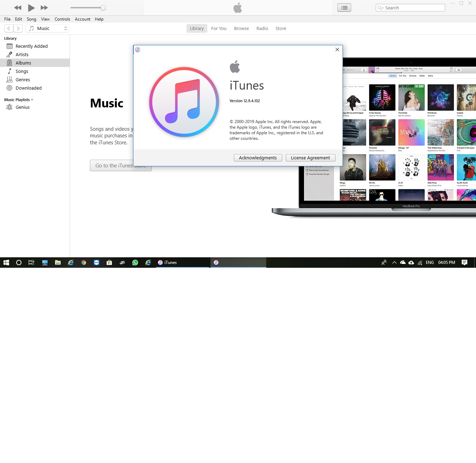476x463 pixels.
Task: Click the Apple logo in the About dialog
Action: click(x=235, y=67)
